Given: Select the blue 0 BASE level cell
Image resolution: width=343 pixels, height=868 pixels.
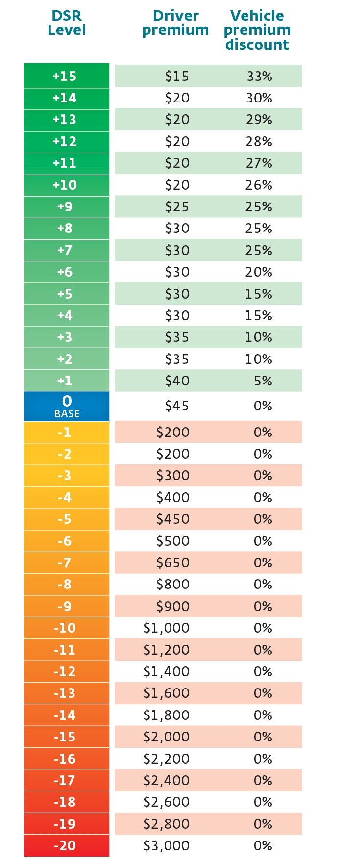Looking at the screenshot, I should tap(67, 407).
